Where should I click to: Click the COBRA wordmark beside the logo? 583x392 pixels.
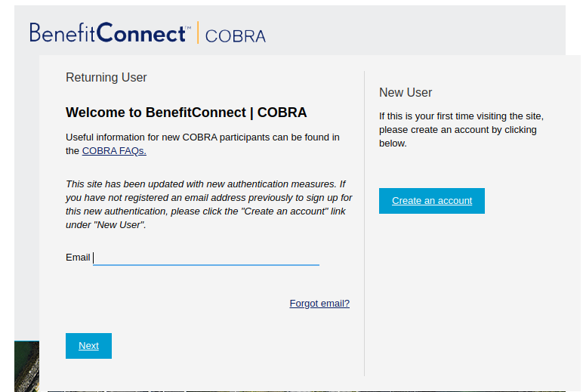[x=235, y=35]
